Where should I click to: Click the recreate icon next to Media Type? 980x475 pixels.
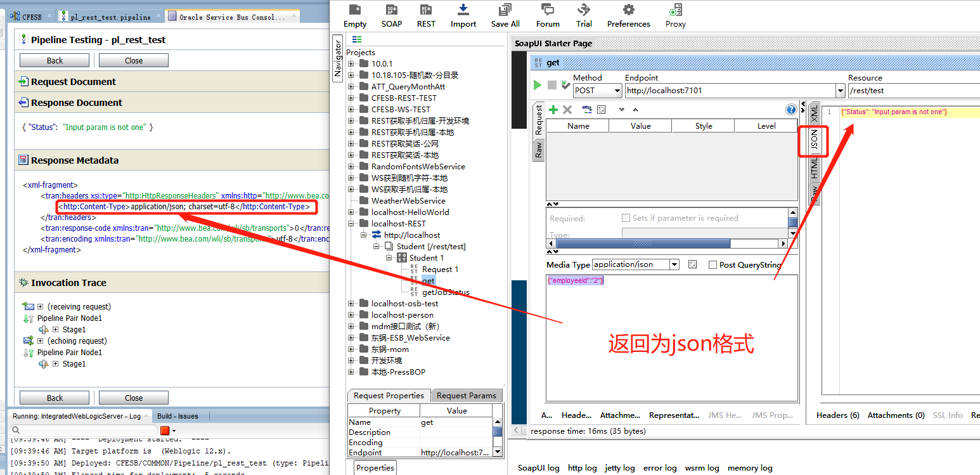[692, 264]
